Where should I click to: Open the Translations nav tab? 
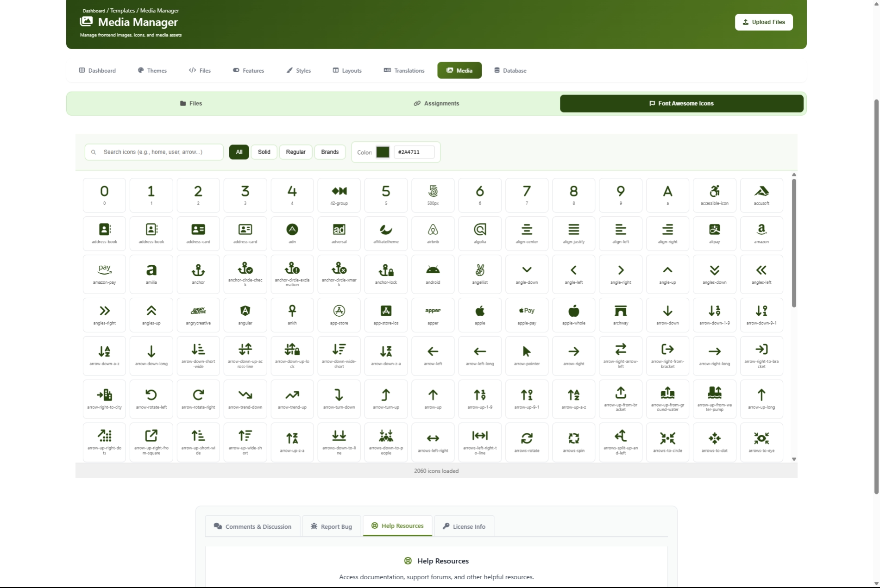tap(404, 70)
